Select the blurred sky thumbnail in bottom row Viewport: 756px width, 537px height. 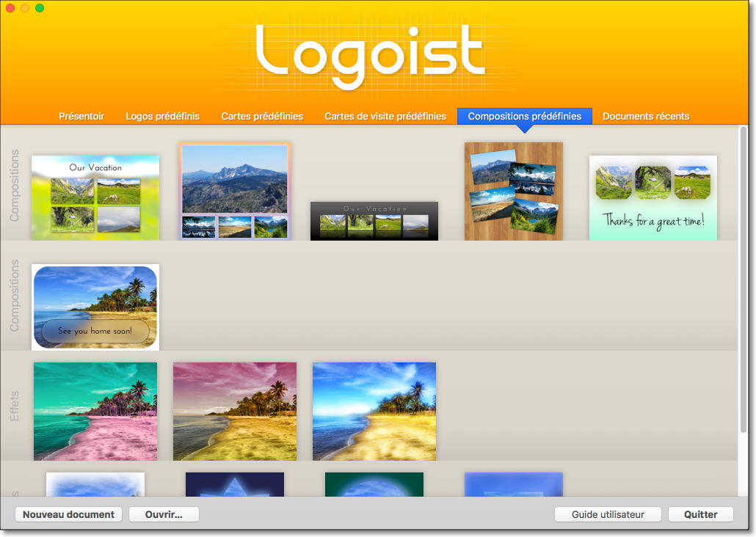pyautogui.click(x=95, y=484)
